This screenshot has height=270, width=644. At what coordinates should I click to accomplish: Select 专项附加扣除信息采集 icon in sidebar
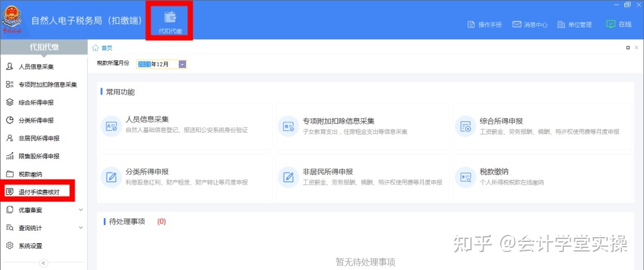tap(10, 84)
